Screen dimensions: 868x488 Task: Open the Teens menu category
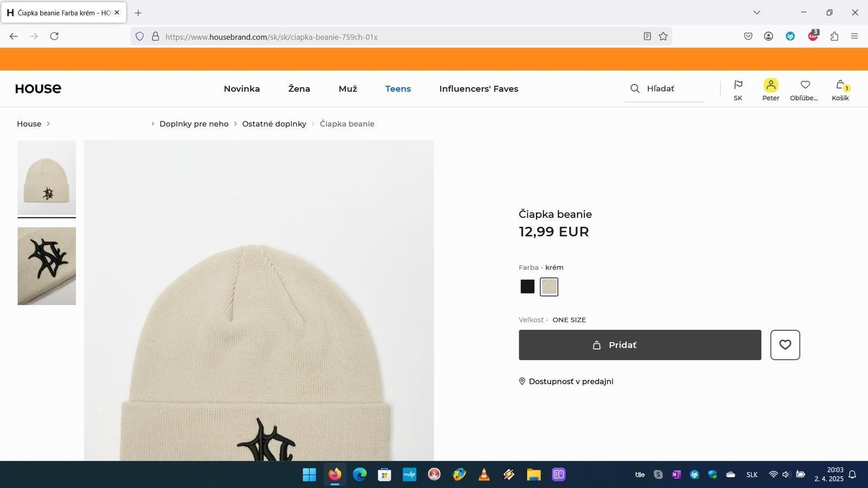(x=398, y=89)
